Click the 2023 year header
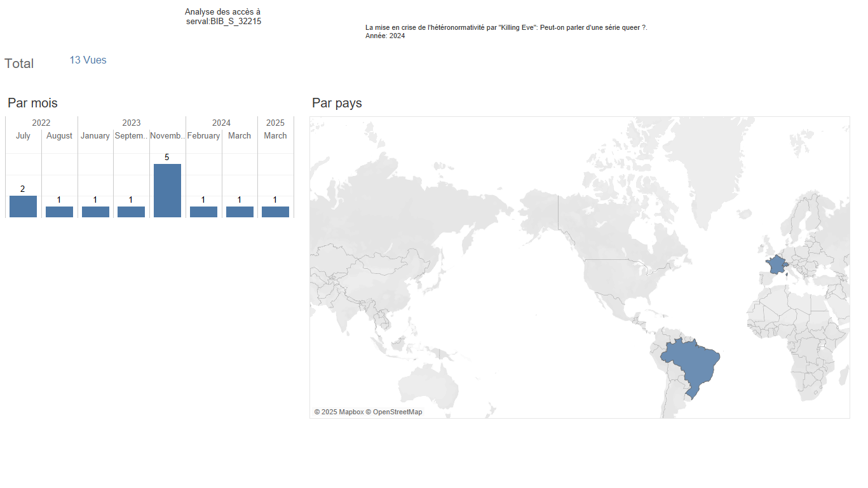 (x=132, y=123)
